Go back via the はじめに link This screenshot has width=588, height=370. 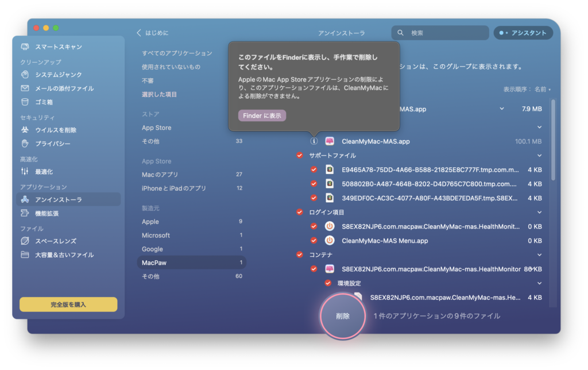[x=157, y=33]
